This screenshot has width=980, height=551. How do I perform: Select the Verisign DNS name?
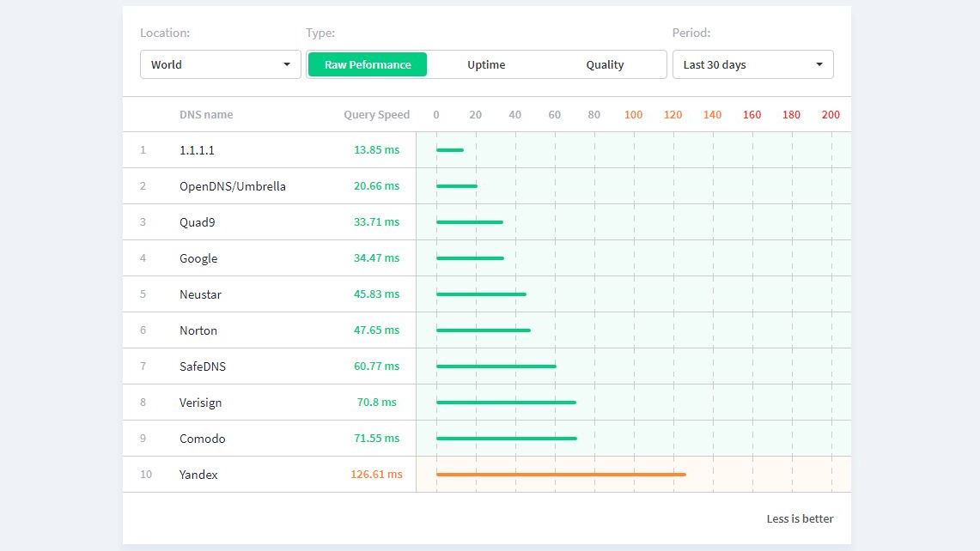pyautogui.click(x=201, y=403)
